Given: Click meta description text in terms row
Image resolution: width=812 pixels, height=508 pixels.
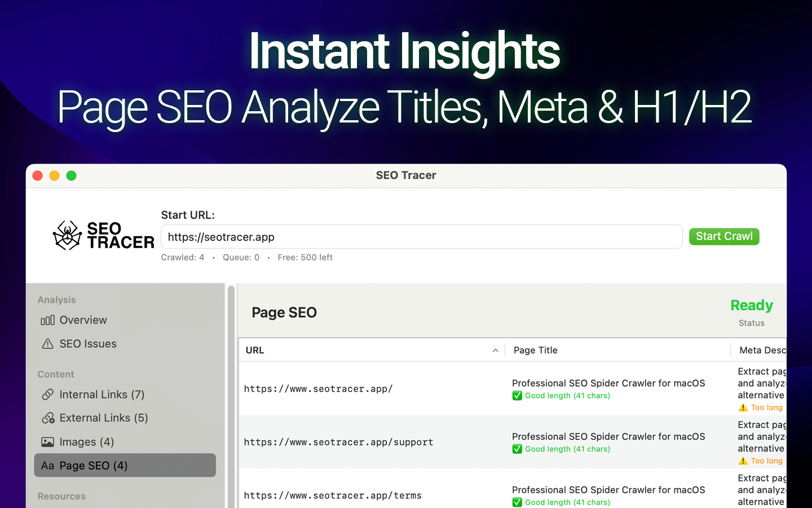Looking at the screenshot, I should click(x=762, y=490).
